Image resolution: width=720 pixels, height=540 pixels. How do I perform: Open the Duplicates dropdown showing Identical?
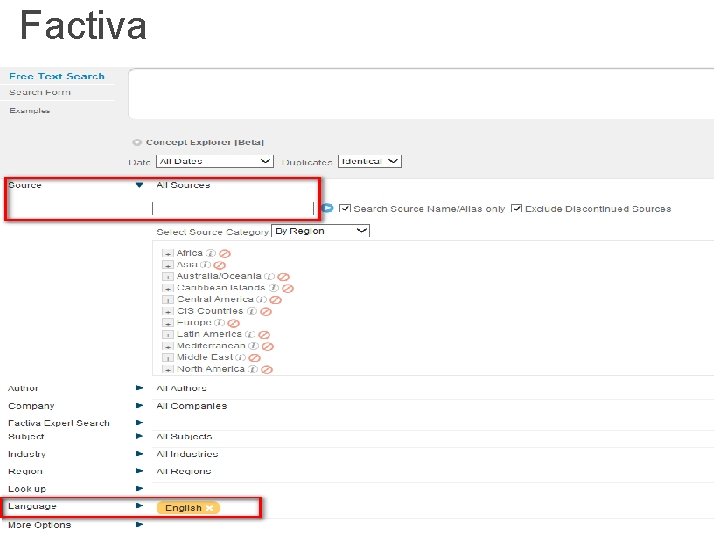pos(370,161)
